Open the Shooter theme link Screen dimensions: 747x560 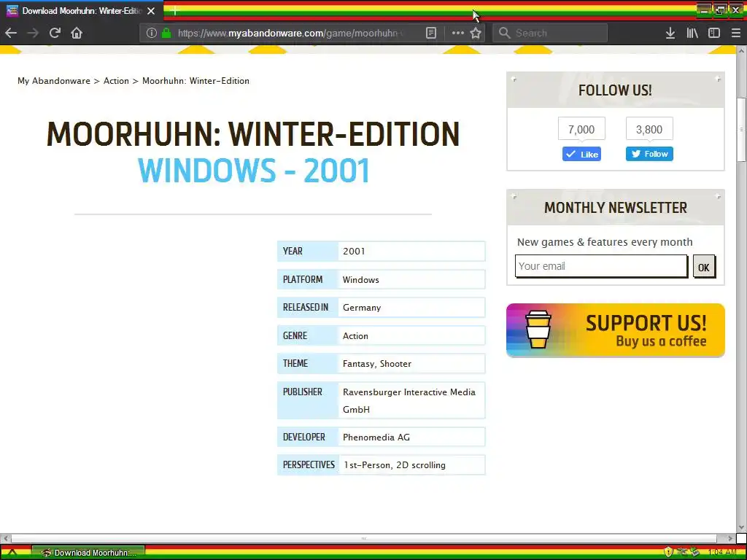click(395, 364)
